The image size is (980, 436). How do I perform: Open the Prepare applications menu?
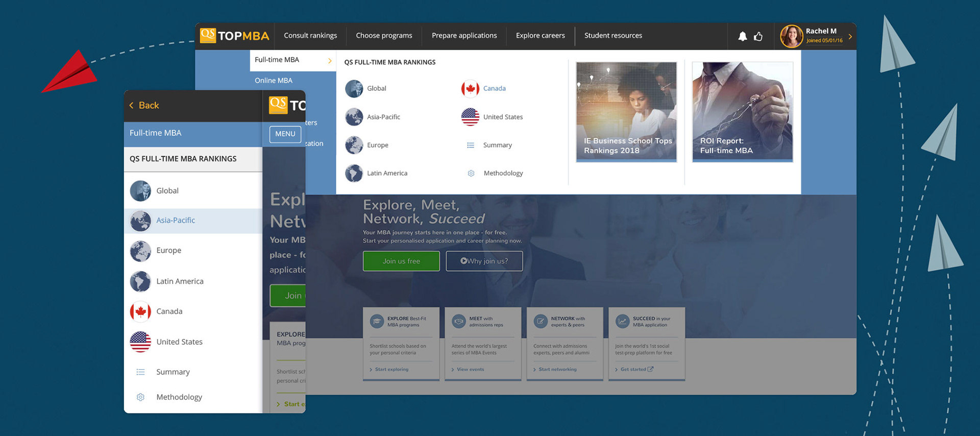464,36
